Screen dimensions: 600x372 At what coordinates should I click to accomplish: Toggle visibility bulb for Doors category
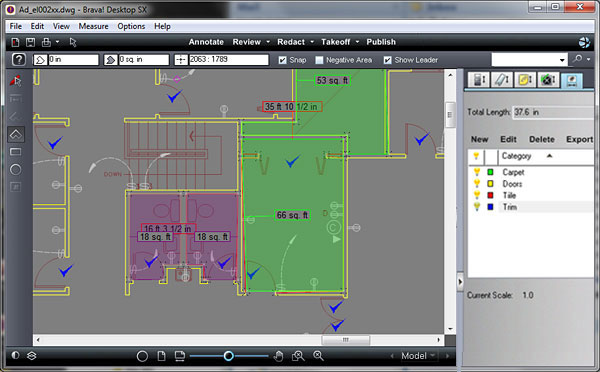pyautogui.click(x=477, y=184)
